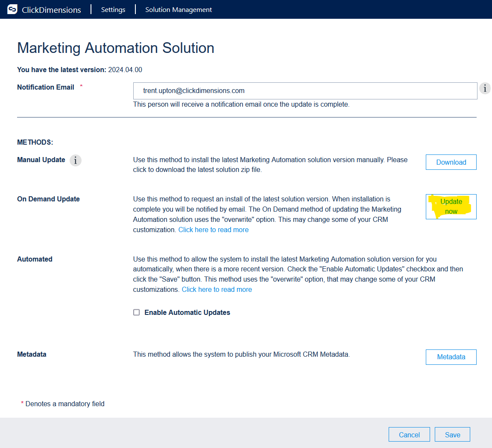Click the ClickDimensions logo icon
Viewport: 492px width, 448px height.
coord(12,9)
